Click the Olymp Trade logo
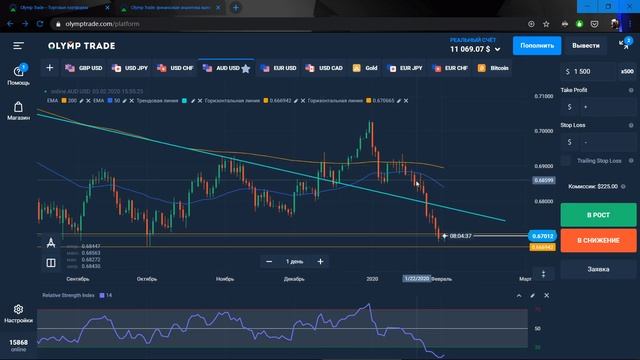The width and height of the screenshot is (640, 360). pos(82,46)
